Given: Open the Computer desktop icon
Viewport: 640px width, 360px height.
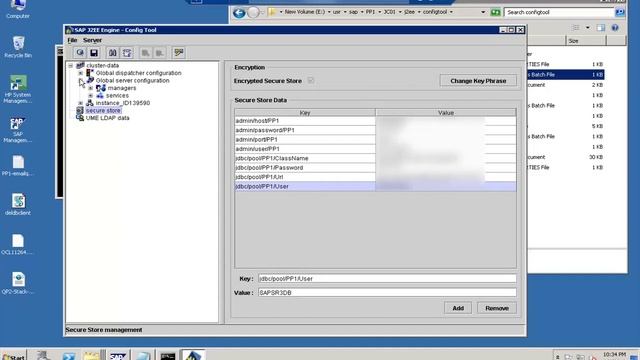Looking at the screenshot, I should pos(18,8).
